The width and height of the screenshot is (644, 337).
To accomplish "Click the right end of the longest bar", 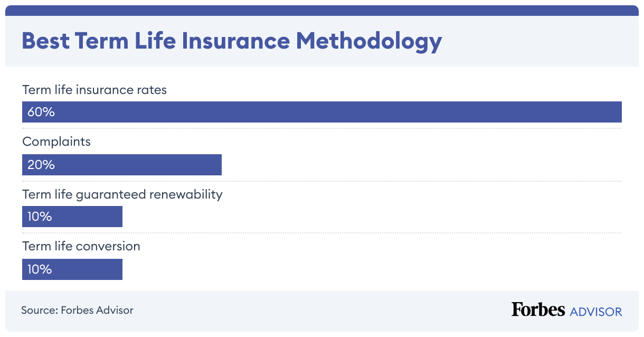I will pyautogui.click(x=618, y=112).
